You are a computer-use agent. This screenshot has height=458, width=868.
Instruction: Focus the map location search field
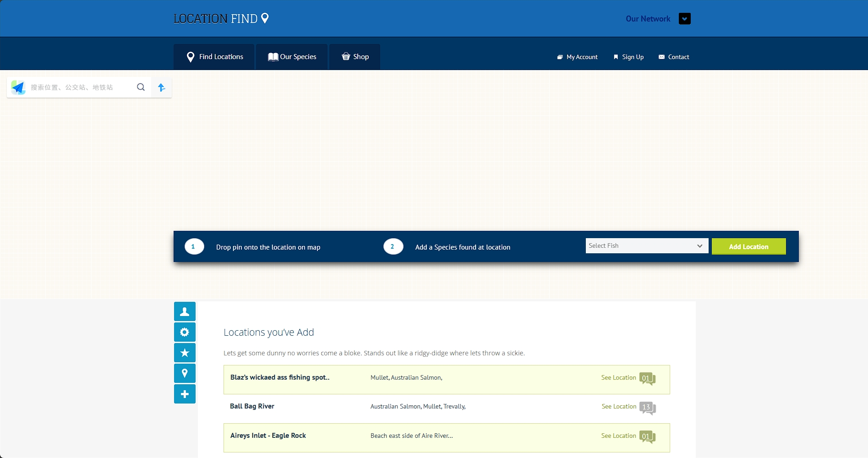click(x=80, y=87)
